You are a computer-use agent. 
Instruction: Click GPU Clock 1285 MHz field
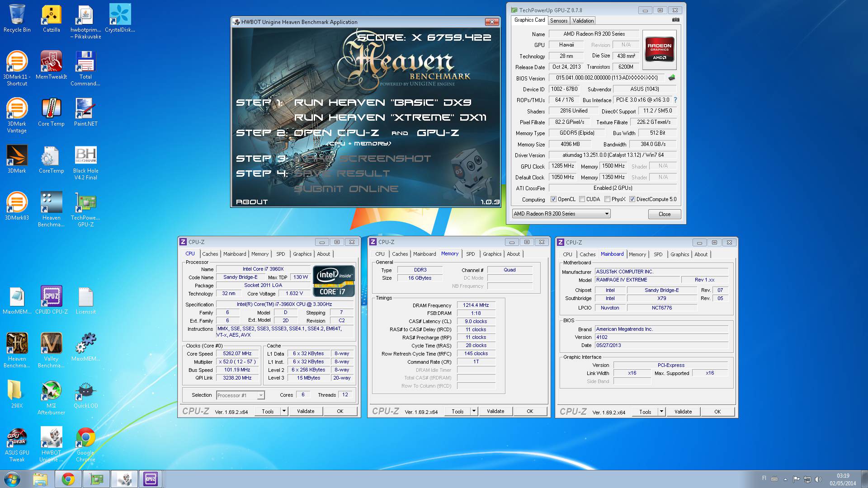(x=563, y=166)
